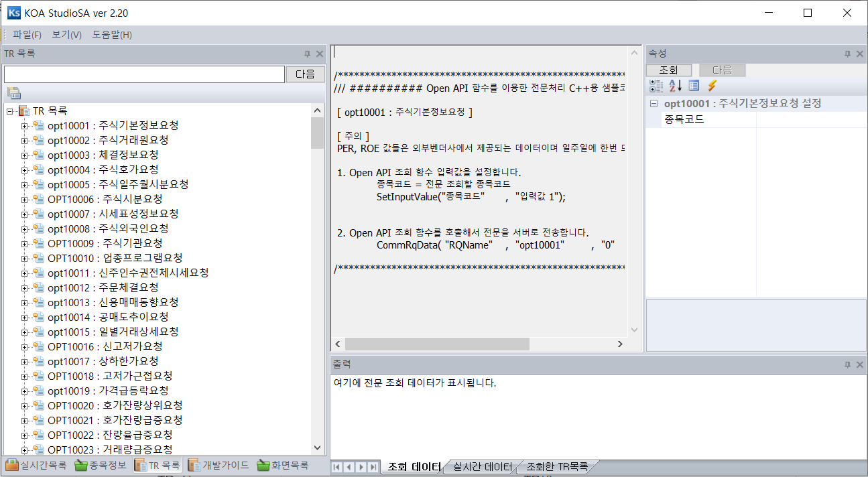Click the 다음 button beside the search box

(305, 74)
